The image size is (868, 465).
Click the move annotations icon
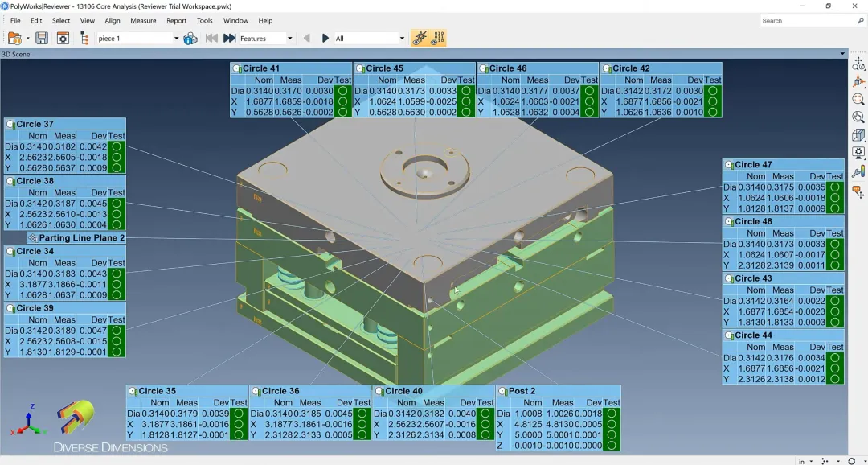pyautogui.click(x=858, y=191)
